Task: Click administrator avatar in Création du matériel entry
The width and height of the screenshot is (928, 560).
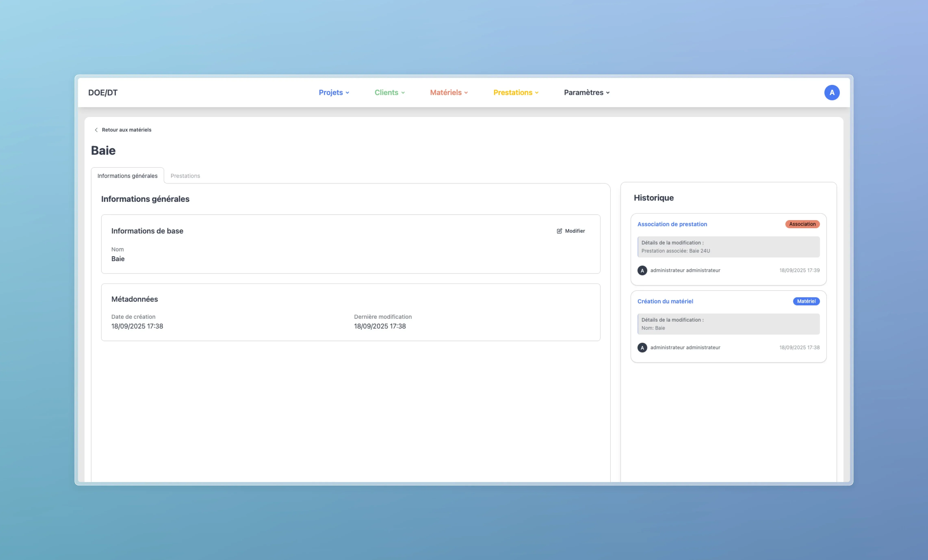Action: 642,348
